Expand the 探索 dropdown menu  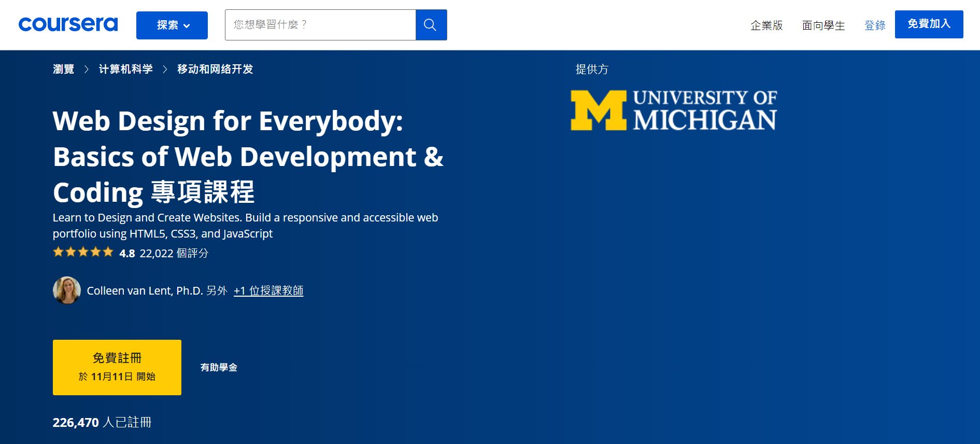point(172,25)
